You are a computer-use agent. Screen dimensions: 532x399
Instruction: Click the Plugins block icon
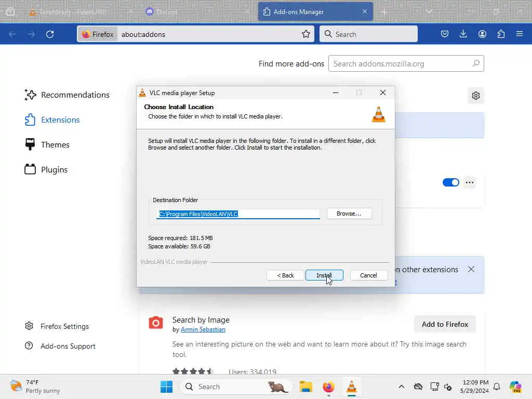(x=30, y=169)
